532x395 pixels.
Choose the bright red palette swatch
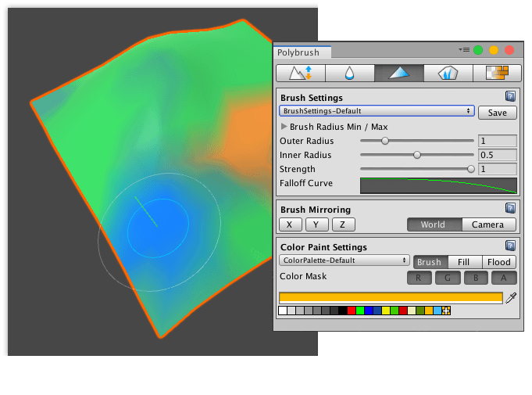[x=352, y=311]
